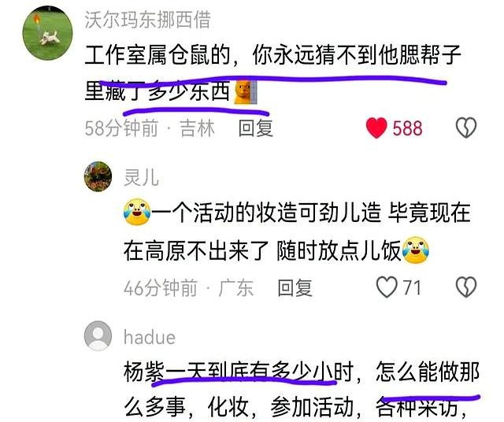Dislike the top comment from 沃尔玛东挪西借
The image size is (504, 422).
pos(466,128)
